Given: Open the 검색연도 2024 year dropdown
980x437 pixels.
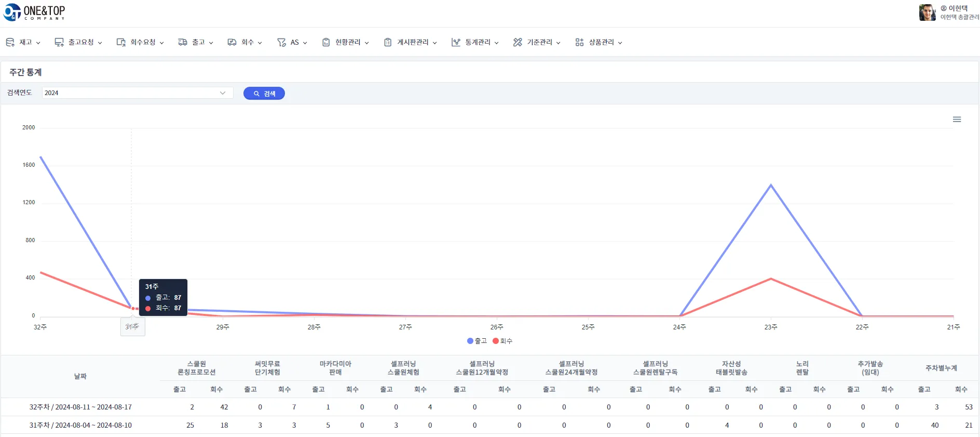Looking at the screenshot, I should [x=138, y=93].
